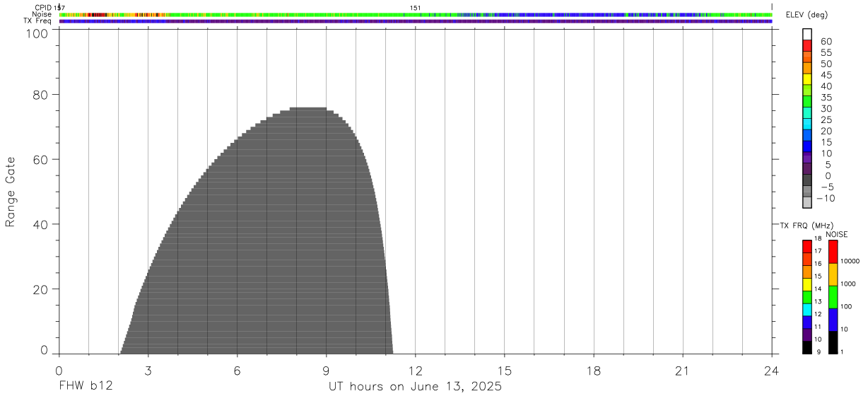Select the yellow swatch in ELEV legend
Viewport: 868px width, 401px height.
(807, 79)
